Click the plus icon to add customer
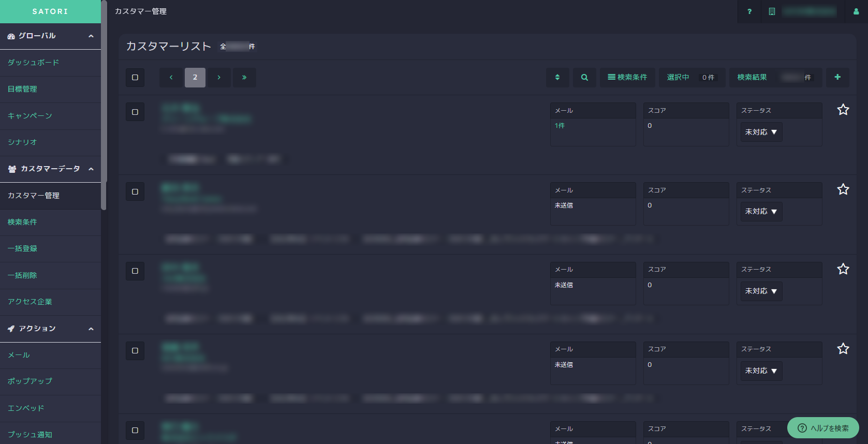Screen dimensions: 868x444 837,78
